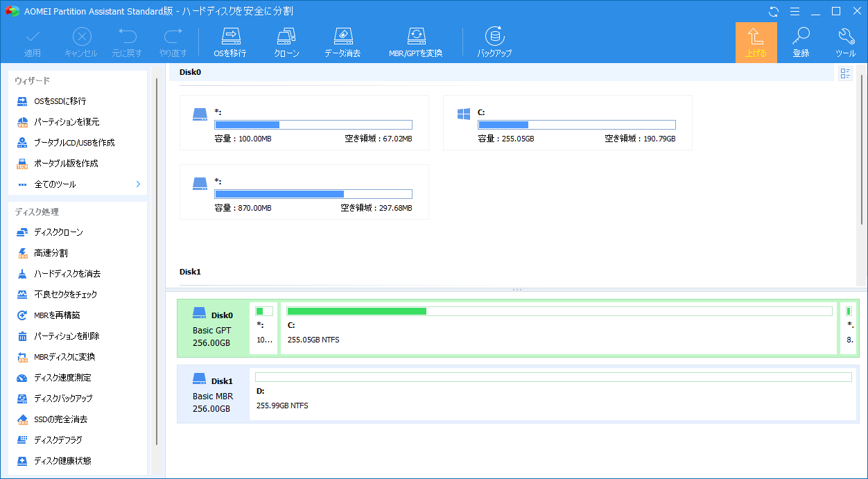This screenshot has width=868, height=479.
Task: Launch the バックアップ backup tool
Action: pyautogui.click(x=494, y=43)
